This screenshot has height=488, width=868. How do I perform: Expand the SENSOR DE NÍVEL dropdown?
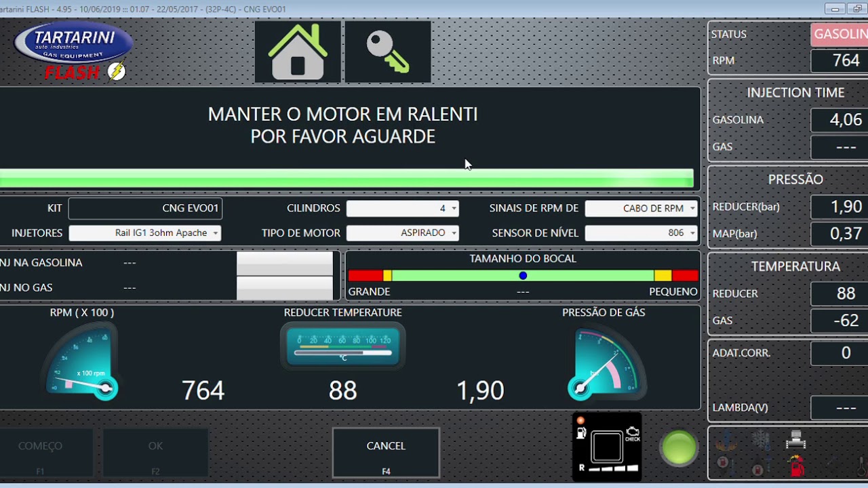pos(642,233)
